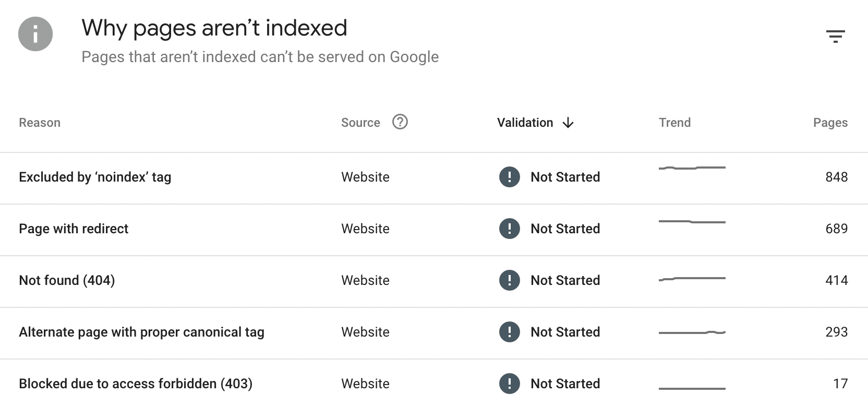Image resolution: width=868 pixels, height=406 pixels.
Task: Sort by the Validation column header
Action: [525, 123]
